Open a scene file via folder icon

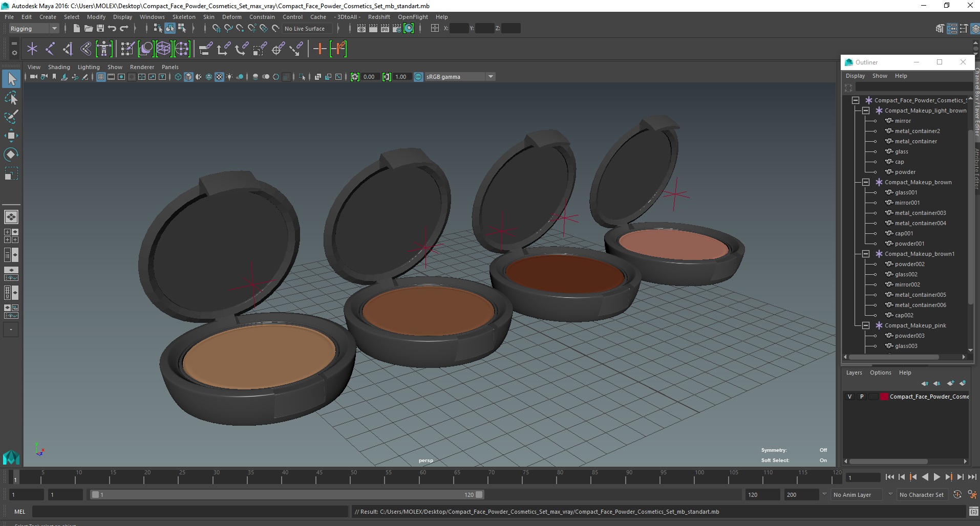click(88, 29)
